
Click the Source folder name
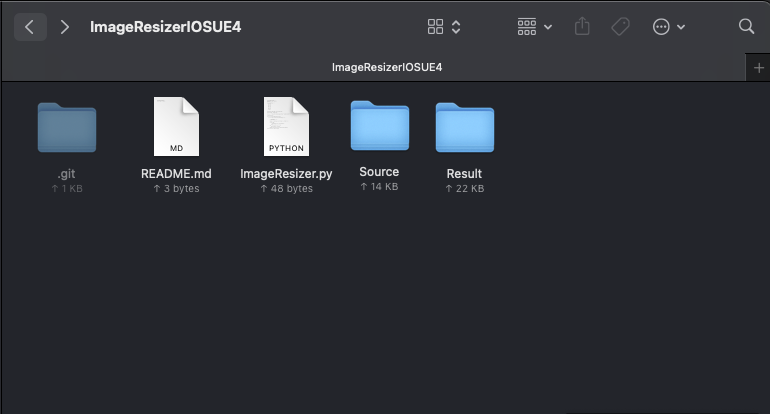[379, 172]
